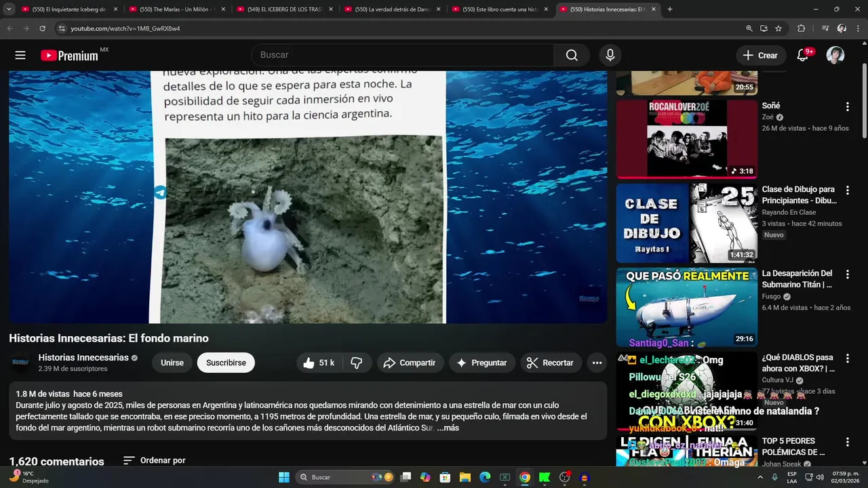Screen dimensions: 868x488
Task: Open Microsoft Edge from taskbar
Action: (x=485, y=477)
